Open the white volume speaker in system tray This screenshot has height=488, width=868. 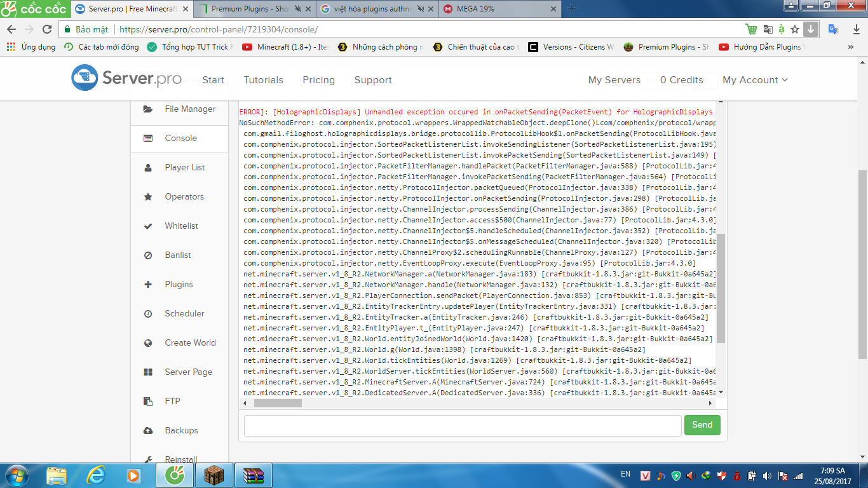pyautogui.click(x=768, y=475)
